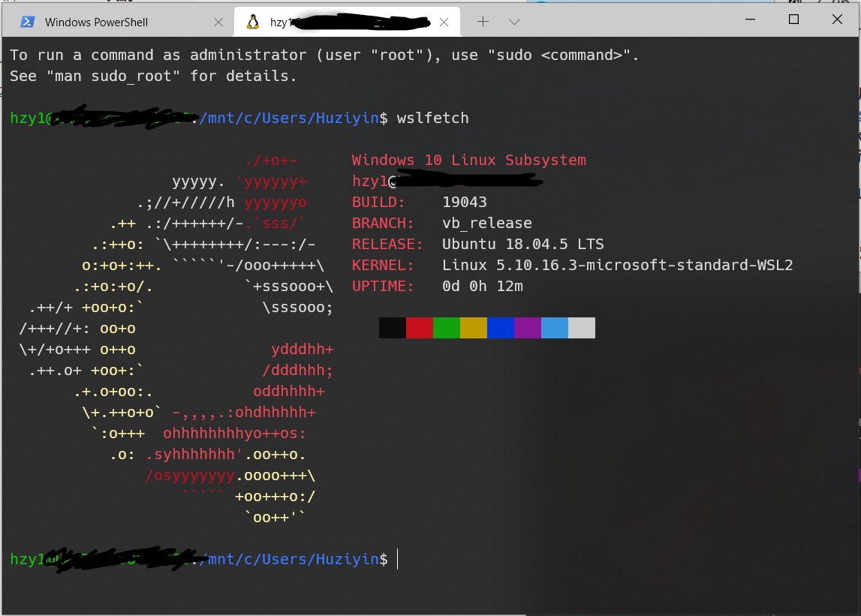
Task: Minimize the terminal window
Action: (750, 20)
